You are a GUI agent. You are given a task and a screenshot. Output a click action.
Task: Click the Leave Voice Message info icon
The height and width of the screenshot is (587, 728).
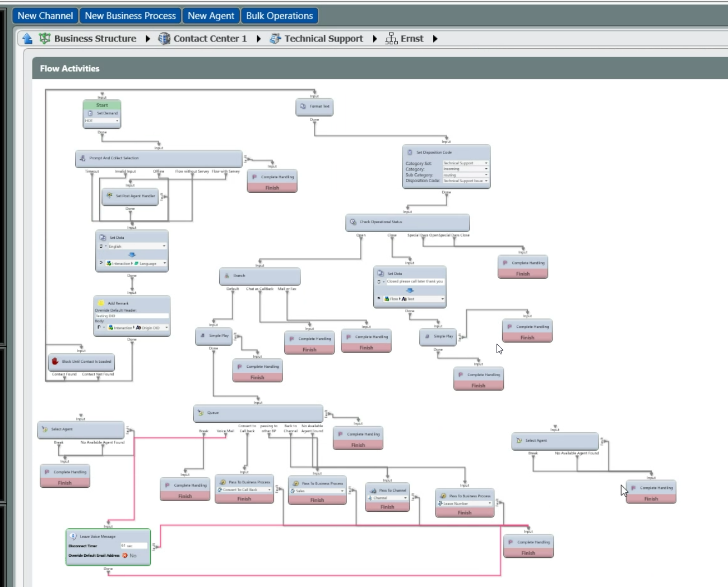pyautogui.click(x=73, y=537)
